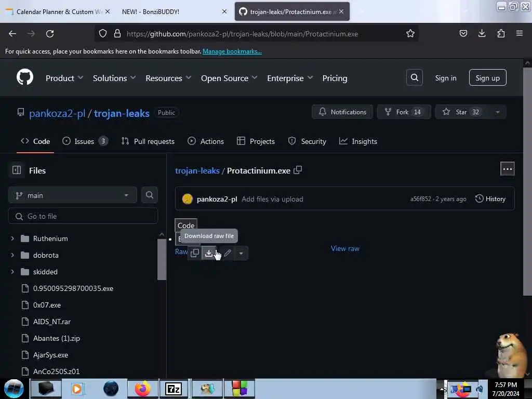Open the GitHub search magnifier button
Screen dimensions: 532x399
414,78
